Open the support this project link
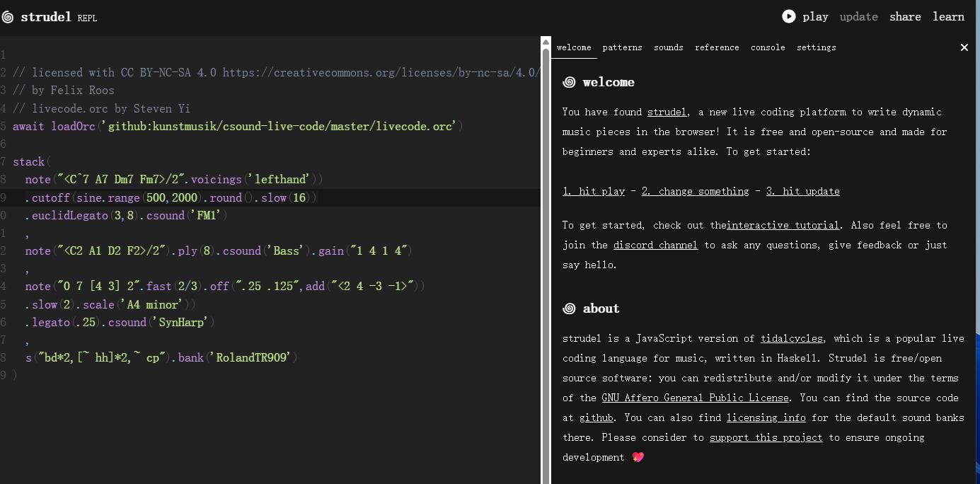The height and width of the screenshot is (484, 980). click(x=766, y=437)
